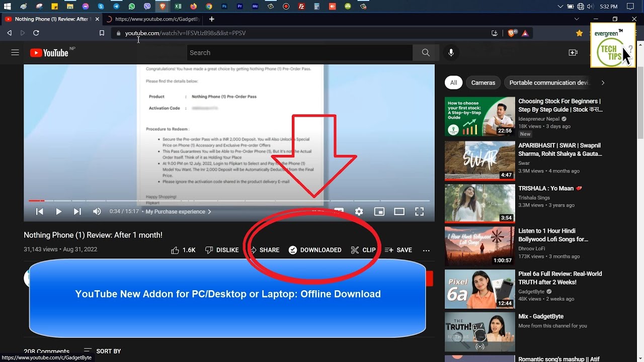Toggle theater mode
Viewport: 644px width, 362px height.
coord(399,212)
